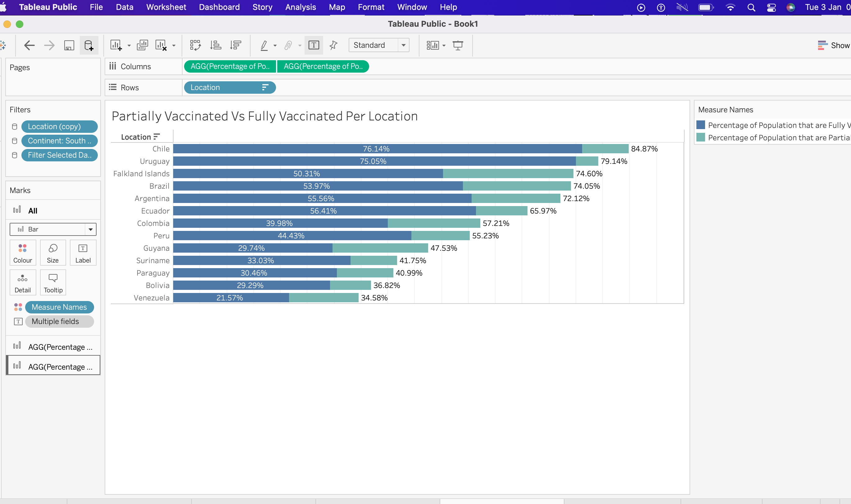Screen dimensions: 851x504
Task: Click the Measure Names pill in Marks
Action: click(59, 307)
